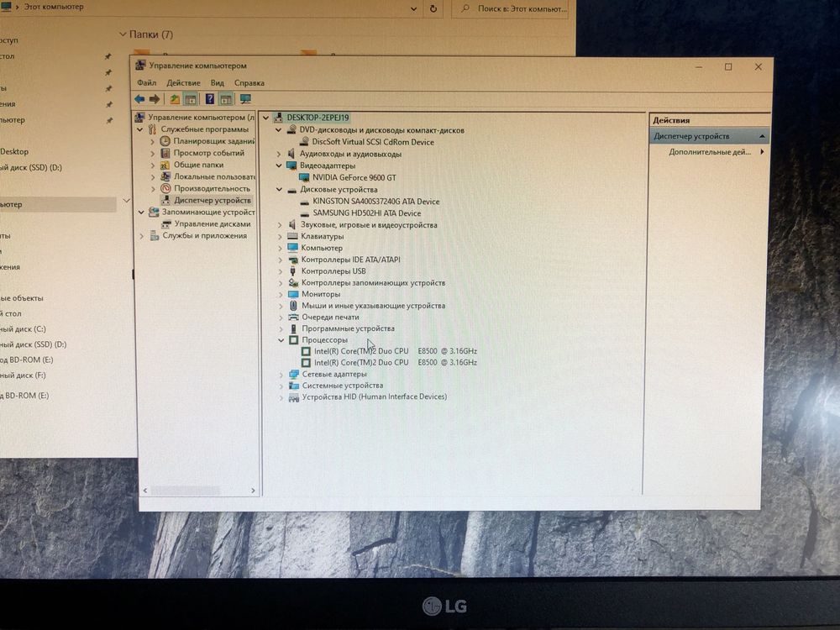The width and height of the screenshot is (840, 630).
Task: Click the Shared Folders icon
Action: click(x=165, y=165)
